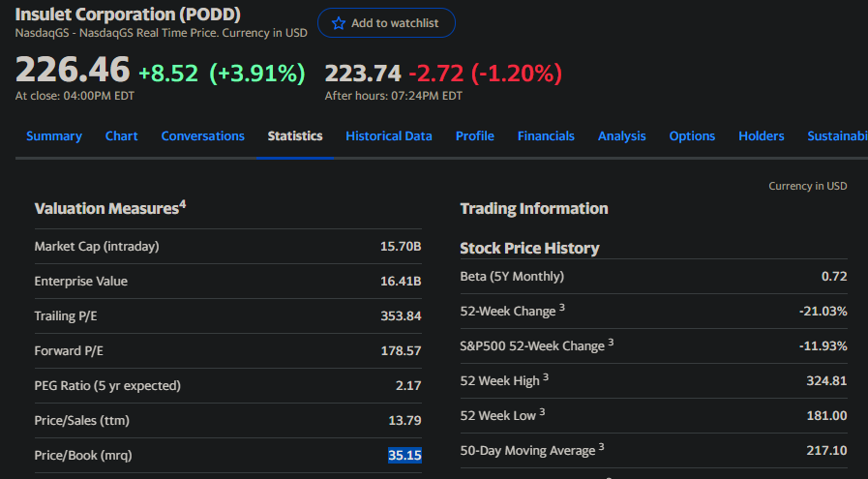Open the partially visible Sustainability tab
Screen dimensions: 868x479
tap(837, 135)
